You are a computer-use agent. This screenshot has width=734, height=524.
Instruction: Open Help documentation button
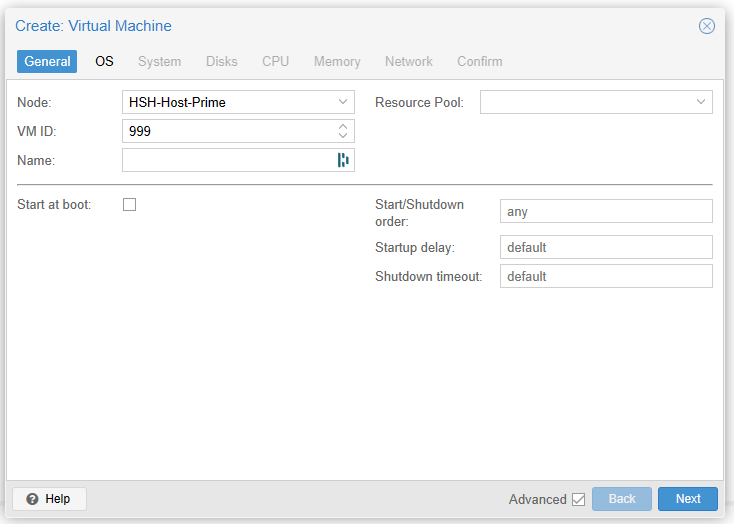pyautogui.click(x=49, y=499)
